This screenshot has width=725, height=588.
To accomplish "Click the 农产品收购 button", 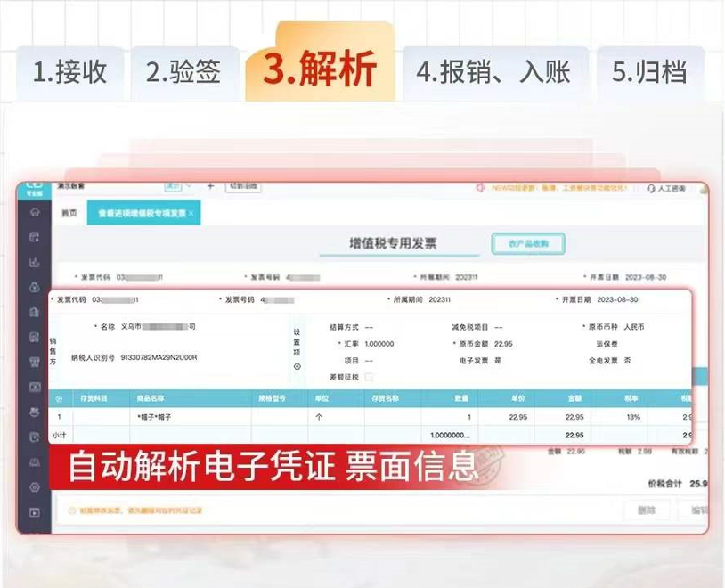I will coord(528,243).
